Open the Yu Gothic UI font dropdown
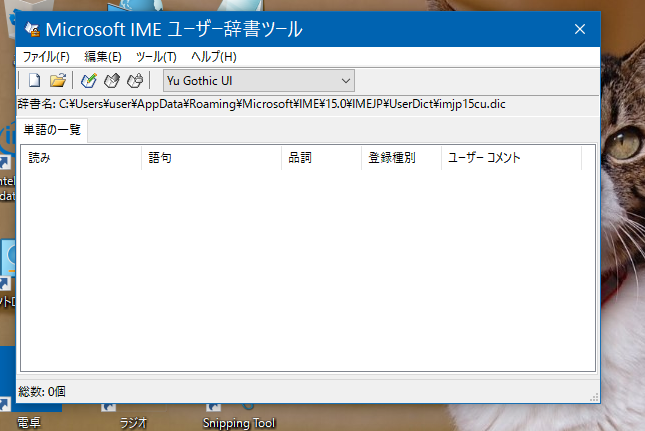Image resolution: width=645 pixels, height=431 pixels. coord(259,81)
